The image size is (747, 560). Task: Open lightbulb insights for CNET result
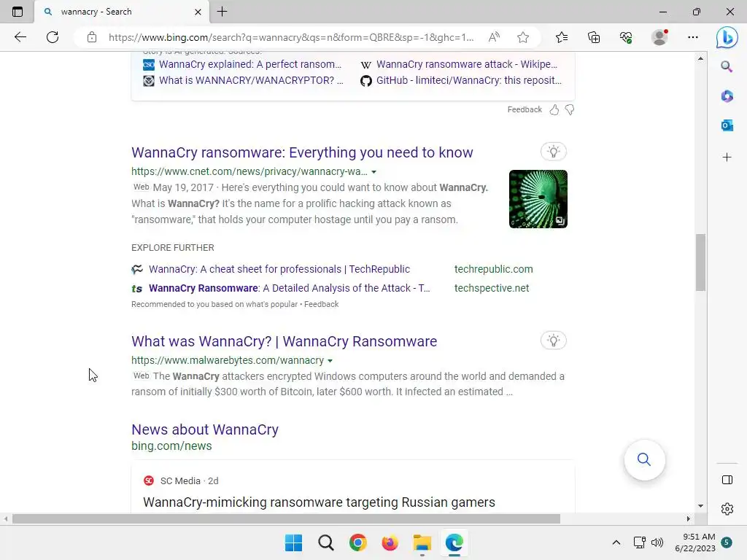coord(553,152)
